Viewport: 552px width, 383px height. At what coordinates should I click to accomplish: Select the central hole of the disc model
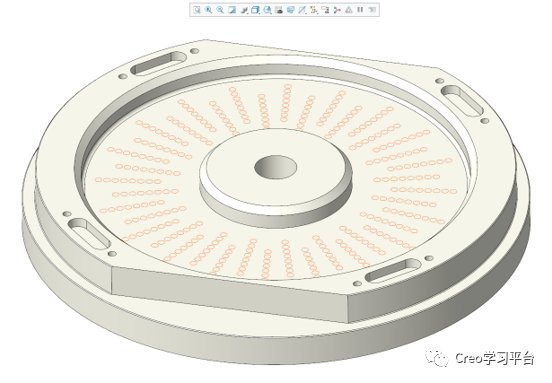click(x=276, y=167)
